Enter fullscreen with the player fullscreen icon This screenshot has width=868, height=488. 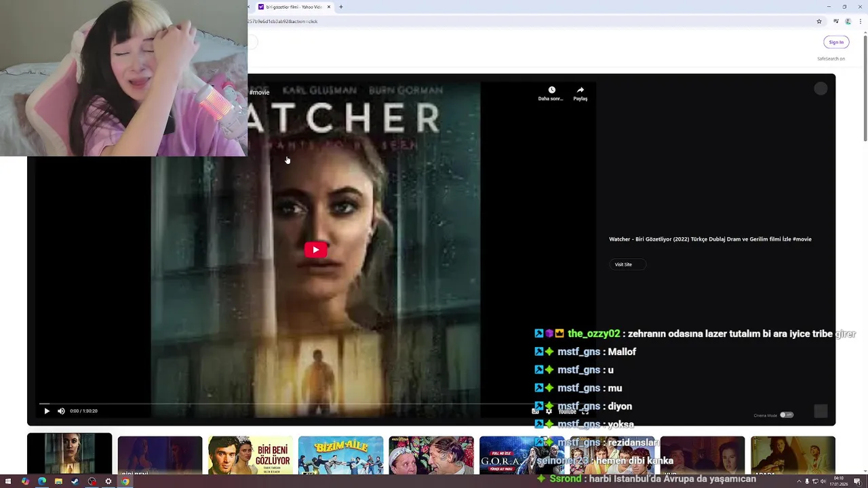click(585, 411)
